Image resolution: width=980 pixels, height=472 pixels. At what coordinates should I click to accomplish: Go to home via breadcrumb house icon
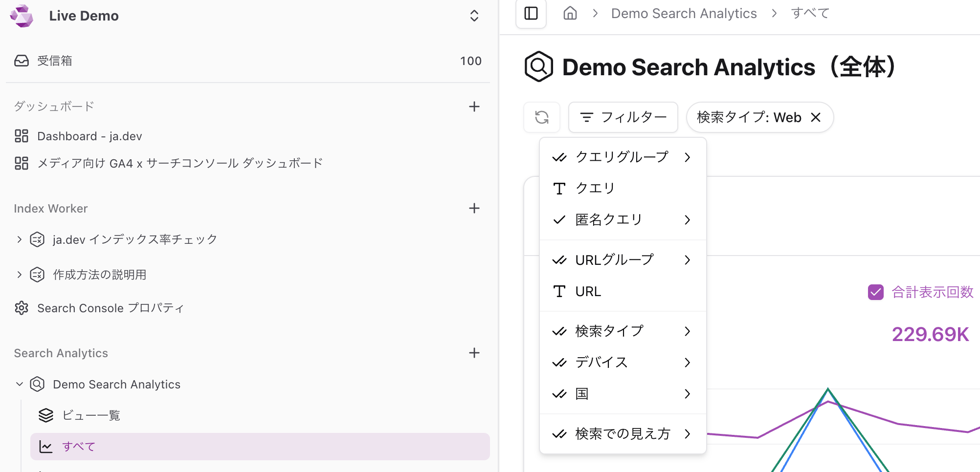pos(570,13)
